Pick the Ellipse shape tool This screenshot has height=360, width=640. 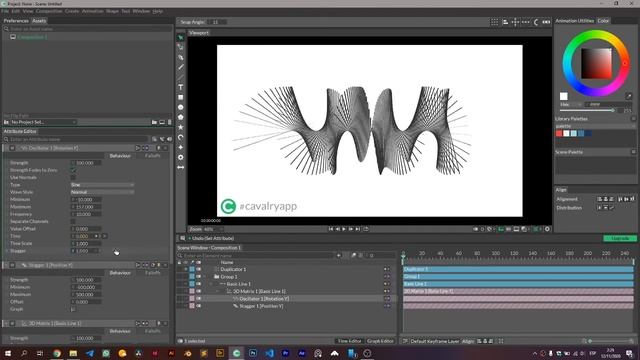pos(180,107)
